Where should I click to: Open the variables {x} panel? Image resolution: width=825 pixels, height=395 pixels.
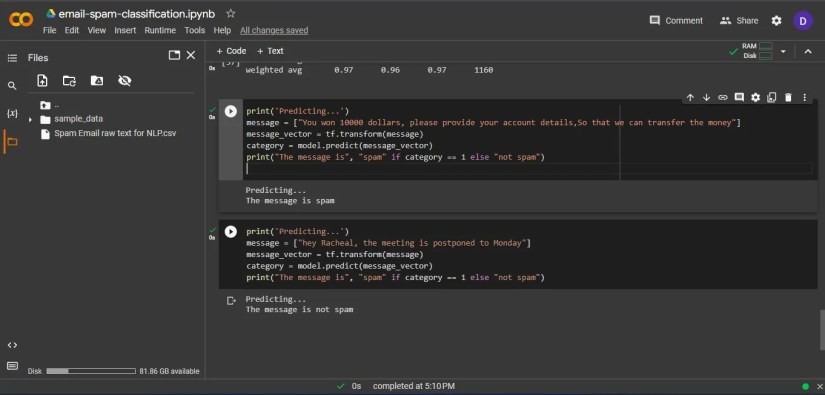coord(12,114)
